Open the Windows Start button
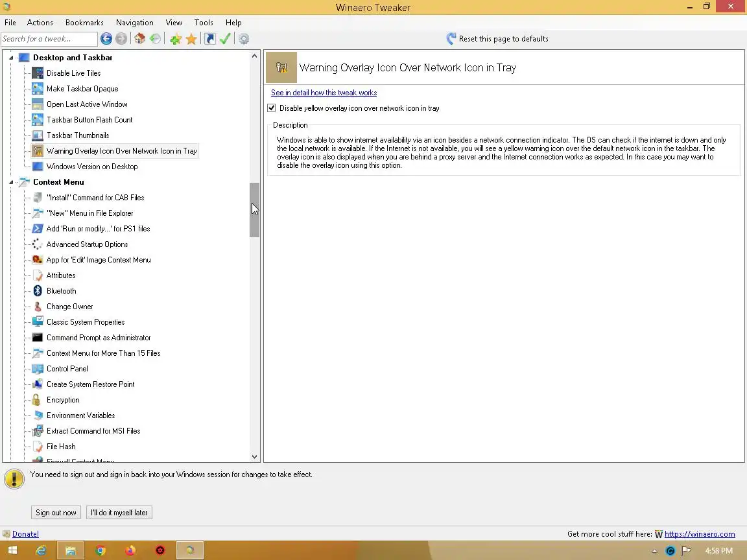This screenshot has height=560, width=747. (13, 550)
